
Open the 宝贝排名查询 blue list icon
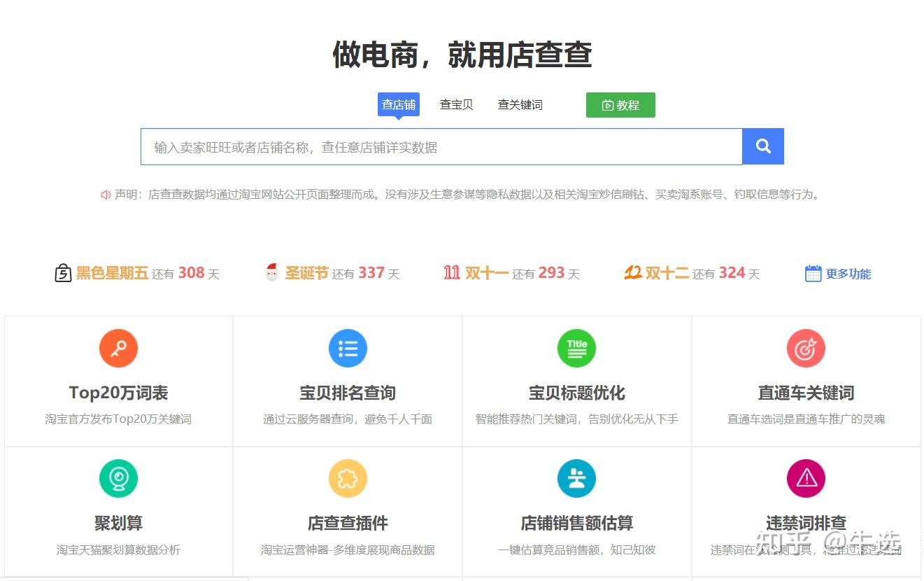348,348
